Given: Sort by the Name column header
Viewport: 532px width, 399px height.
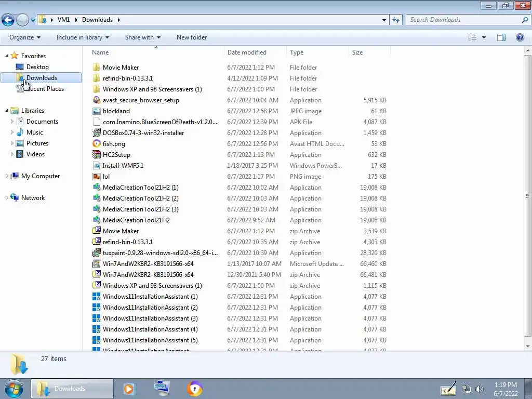Looking at the screenshot, I should [x=156, y=52].
